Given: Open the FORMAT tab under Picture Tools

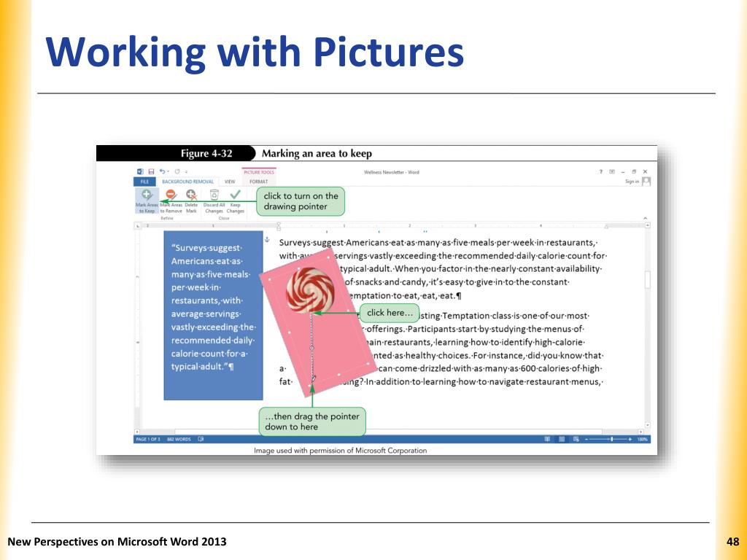Looking at the screenshot, I should tap(259, 182).
